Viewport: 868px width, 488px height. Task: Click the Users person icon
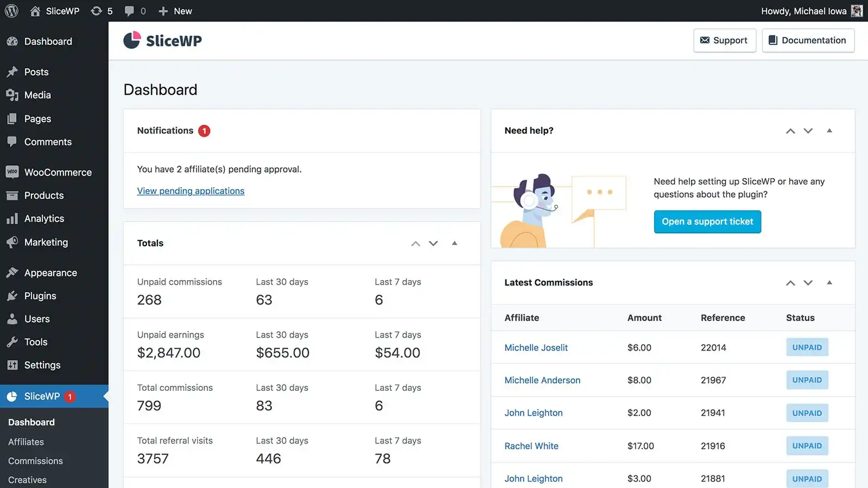tap(12, 319)
